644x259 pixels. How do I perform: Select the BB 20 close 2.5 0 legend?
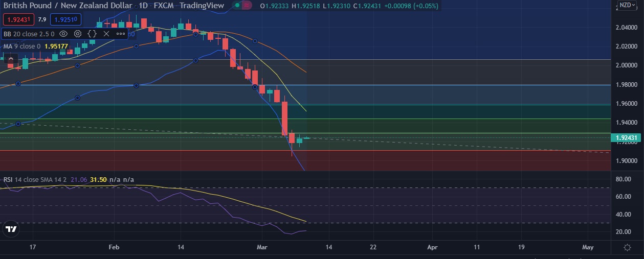pyautogui.click(x=29, y=34)
